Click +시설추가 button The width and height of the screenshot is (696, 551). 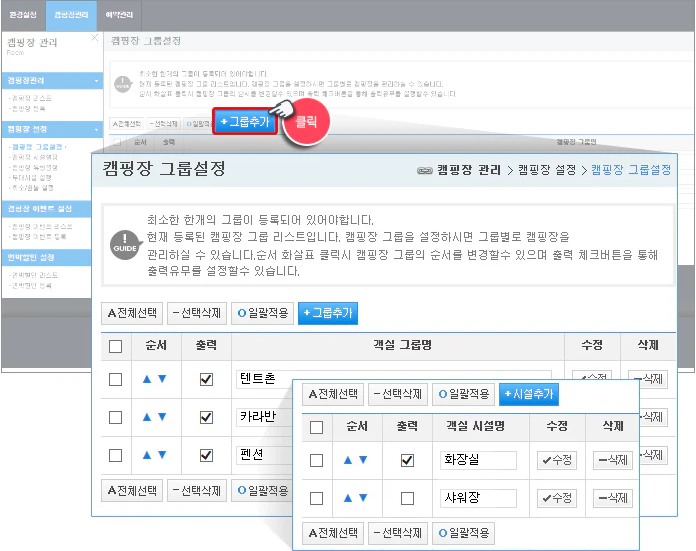tap(529, 394)
